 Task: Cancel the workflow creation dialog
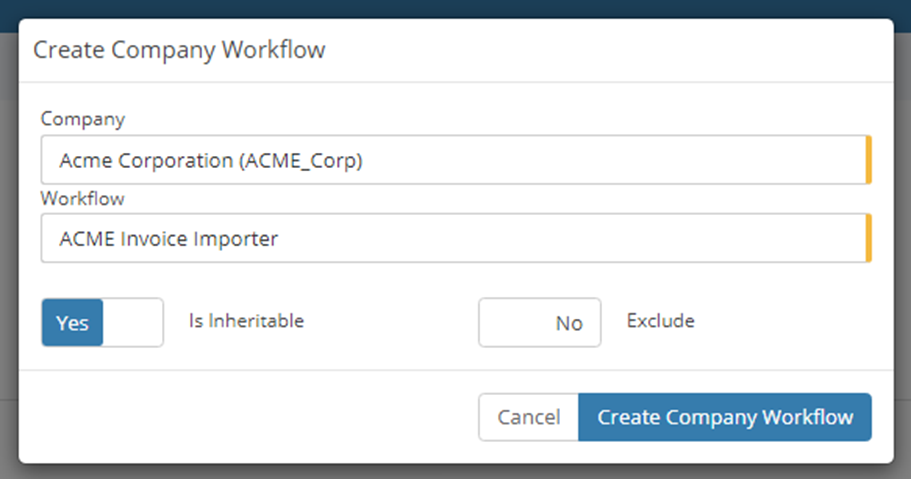click(529, 417)
